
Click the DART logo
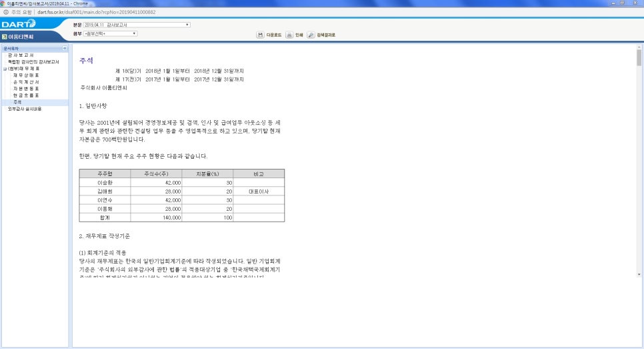(19, 24)
